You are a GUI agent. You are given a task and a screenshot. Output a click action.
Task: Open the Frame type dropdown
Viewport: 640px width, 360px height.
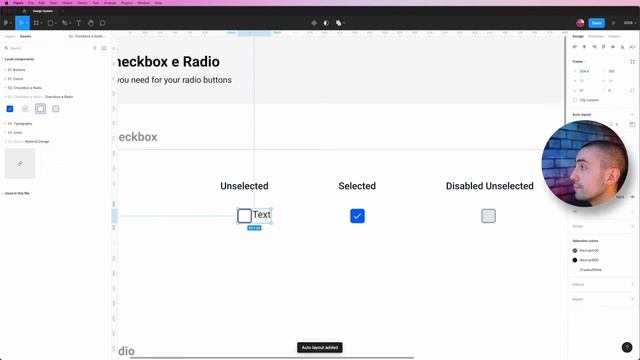tap(579, 62)
